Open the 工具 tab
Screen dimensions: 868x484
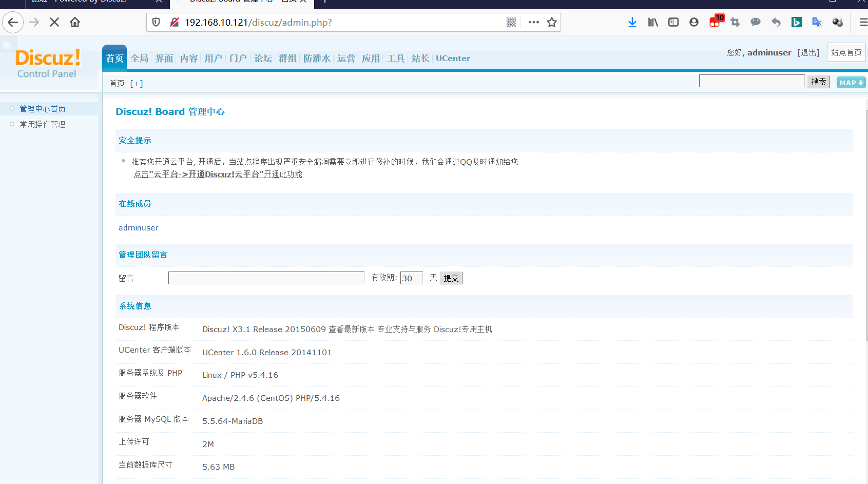(x=396, y=59)
